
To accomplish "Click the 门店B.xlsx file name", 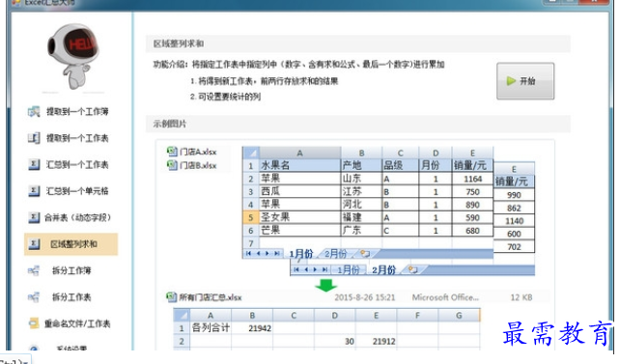I will coord(198,166).
